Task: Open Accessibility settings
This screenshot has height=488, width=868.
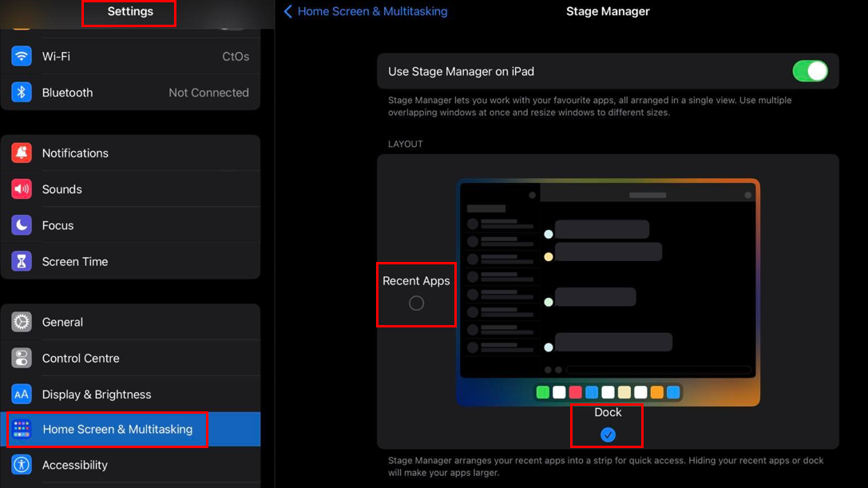Action: click(131, 465)
